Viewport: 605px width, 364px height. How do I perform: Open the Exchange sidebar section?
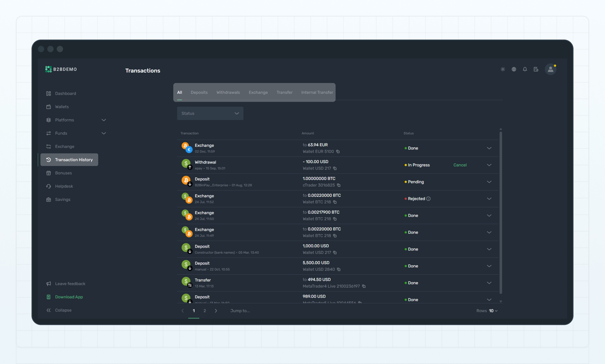coord(64,146)
